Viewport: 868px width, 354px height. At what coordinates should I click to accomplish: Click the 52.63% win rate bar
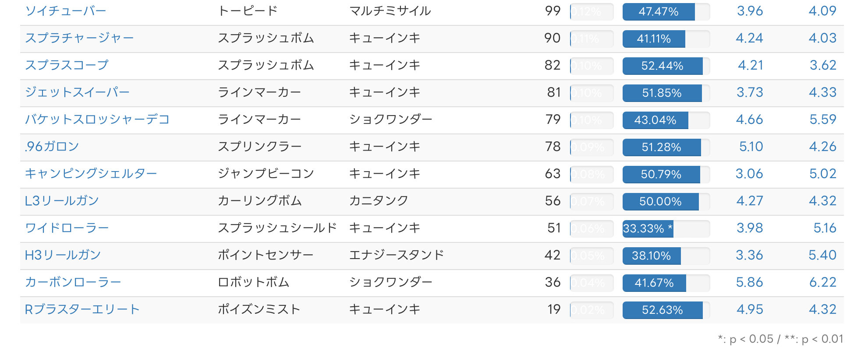[666, 310]
